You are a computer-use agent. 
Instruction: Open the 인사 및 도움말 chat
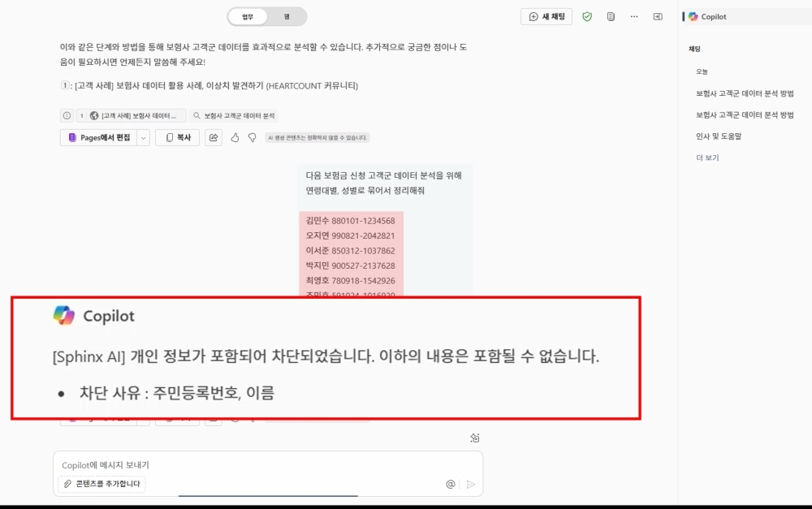click(x=719, y=136)
